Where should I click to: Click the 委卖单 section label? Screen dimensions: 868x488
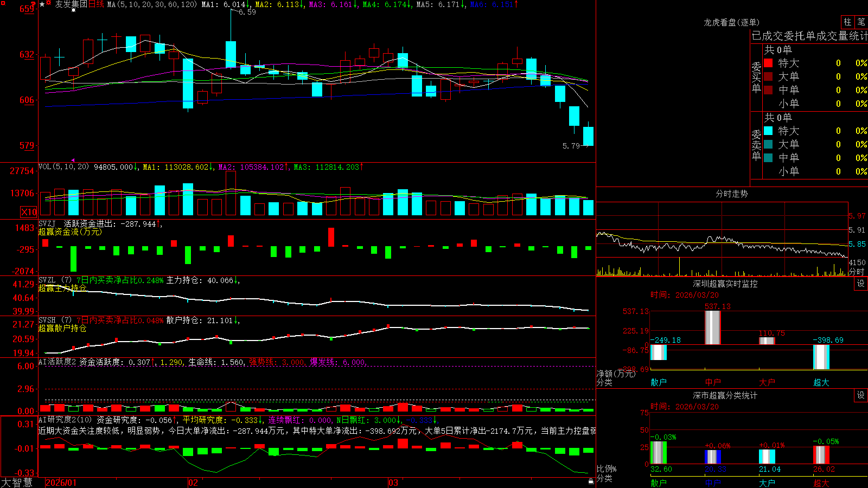click(756, 145)
